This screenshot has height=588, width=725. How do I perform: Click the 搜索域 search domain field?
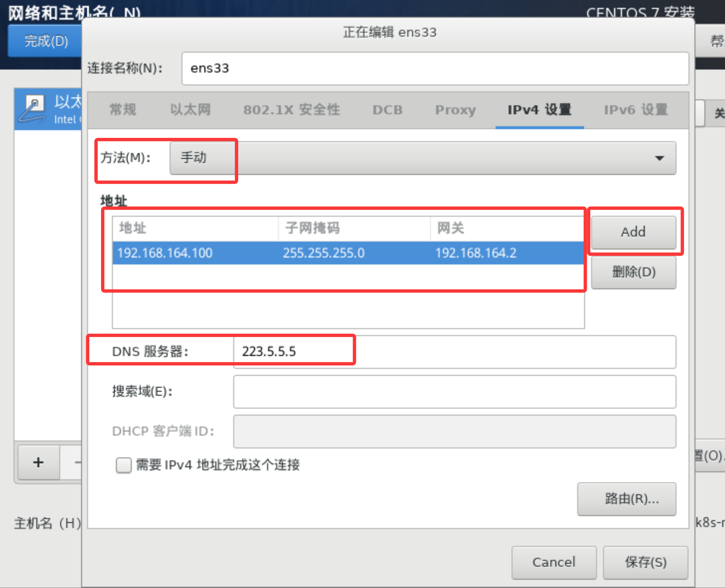coord(454,392)
